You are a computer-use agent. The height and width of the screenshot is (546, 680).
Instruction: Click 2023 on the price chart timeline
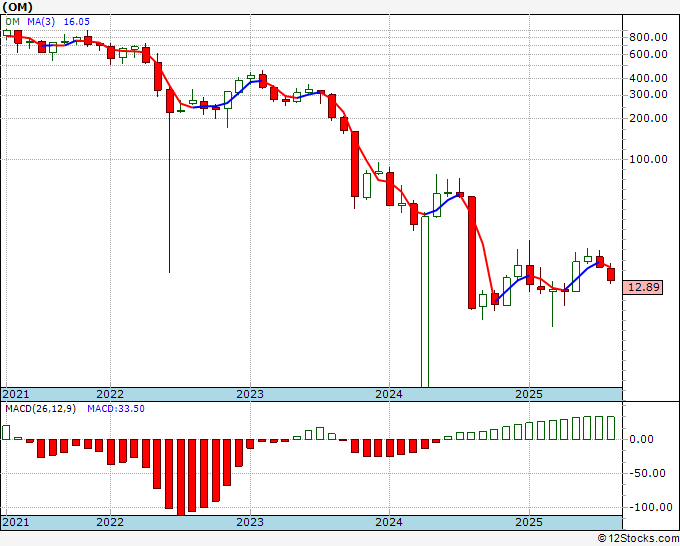pos(250,394)
